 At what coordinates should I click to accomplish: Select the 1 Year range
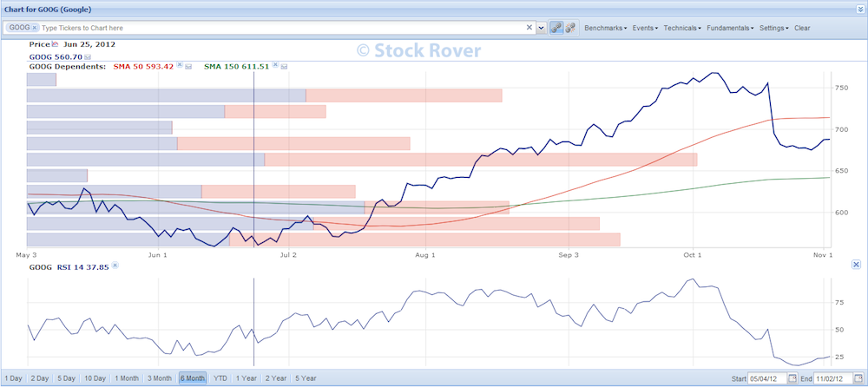(247, 378)
